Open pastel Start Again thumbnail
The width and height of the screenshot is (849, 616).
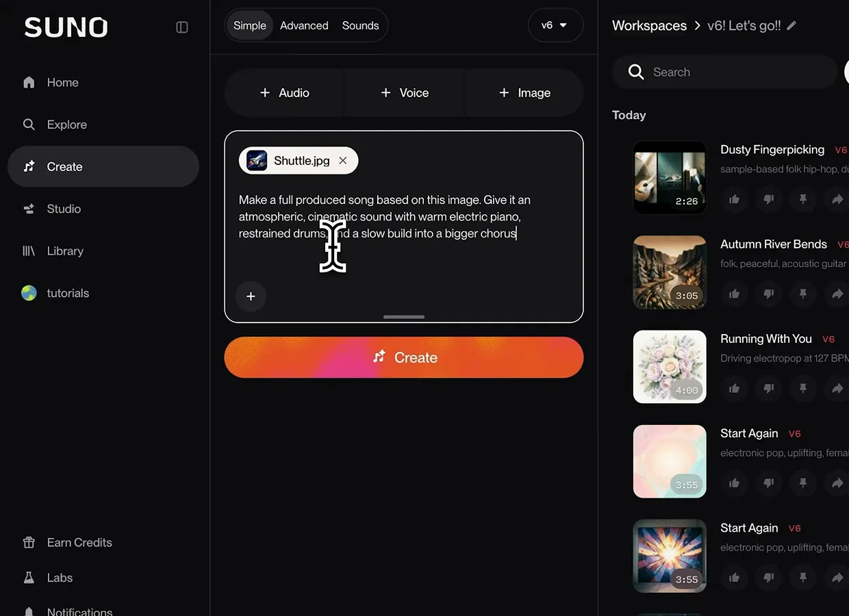pyautogui.click(x=670, y=461)
